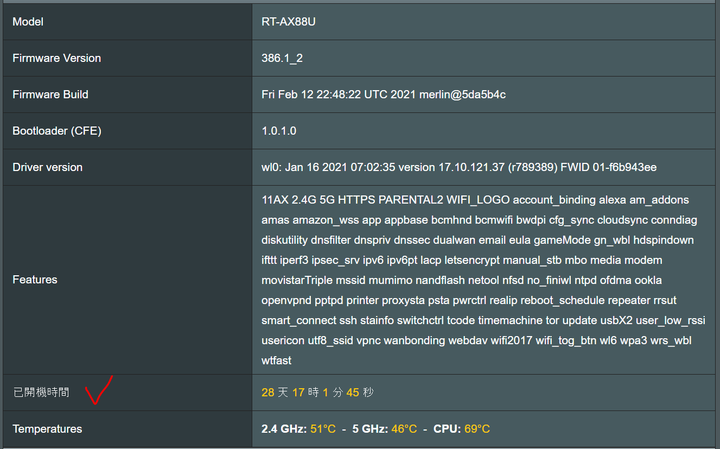
Task: Select the Bootloader (CFE) label
Action: point(57,131)
